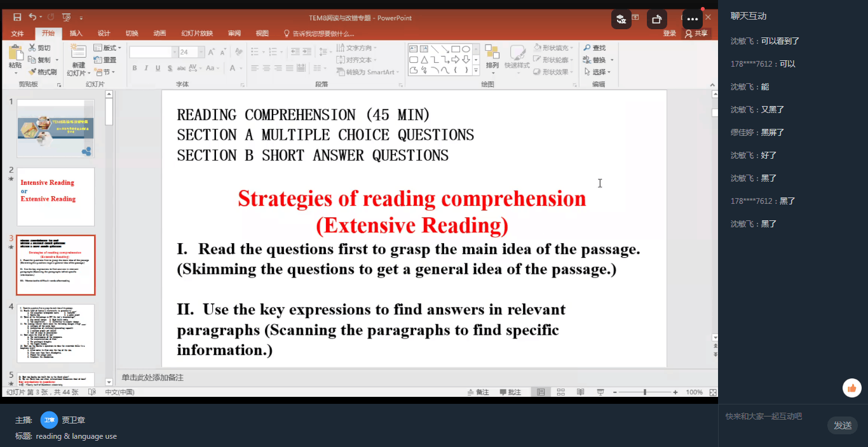Undo the last action
868x447 pixels.
(x=32, y=17)
